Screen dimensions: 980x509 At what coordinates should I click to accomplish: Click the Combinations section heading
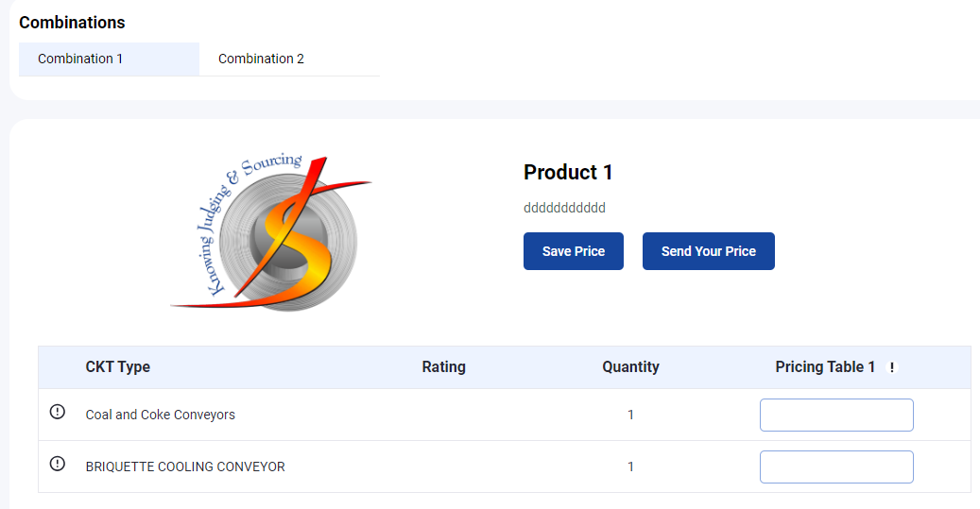click(x=72, y=23)
